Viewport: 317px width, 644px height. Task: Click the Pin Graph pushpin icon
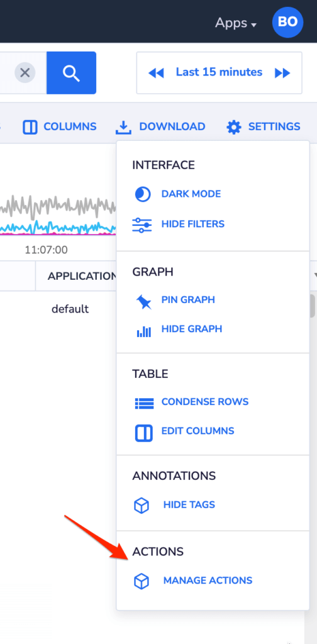tap(143, 301)
